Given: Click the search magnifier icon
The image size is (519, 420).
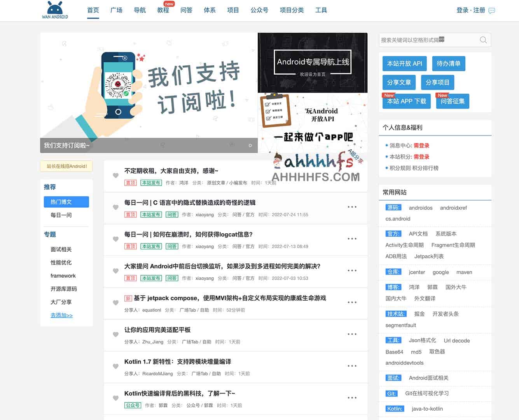Looking at the screenshot, I should (483, 40).
